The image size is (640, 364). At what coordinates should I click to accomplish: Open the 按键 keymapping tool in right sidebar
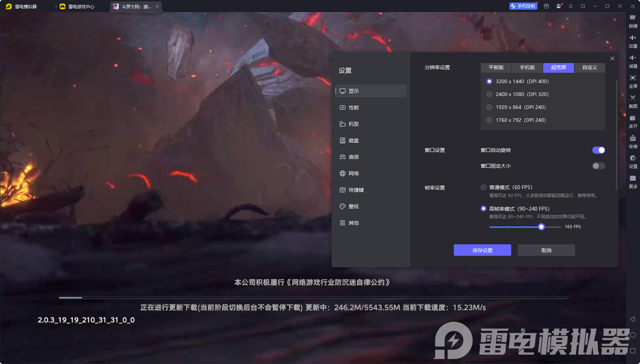(x=633, y=21)
